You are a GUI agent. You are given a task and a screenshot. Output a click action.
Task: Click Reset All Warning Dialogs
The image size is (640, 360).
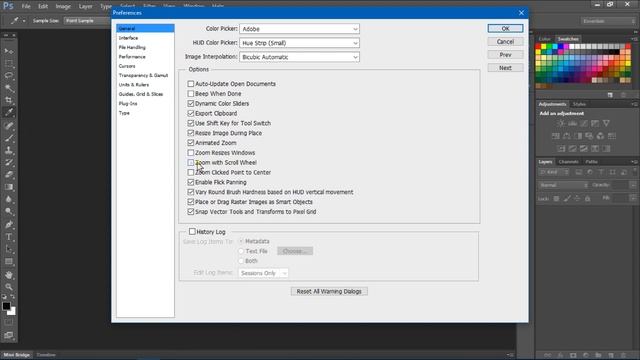pyautogui.click(x=329, y=291)
